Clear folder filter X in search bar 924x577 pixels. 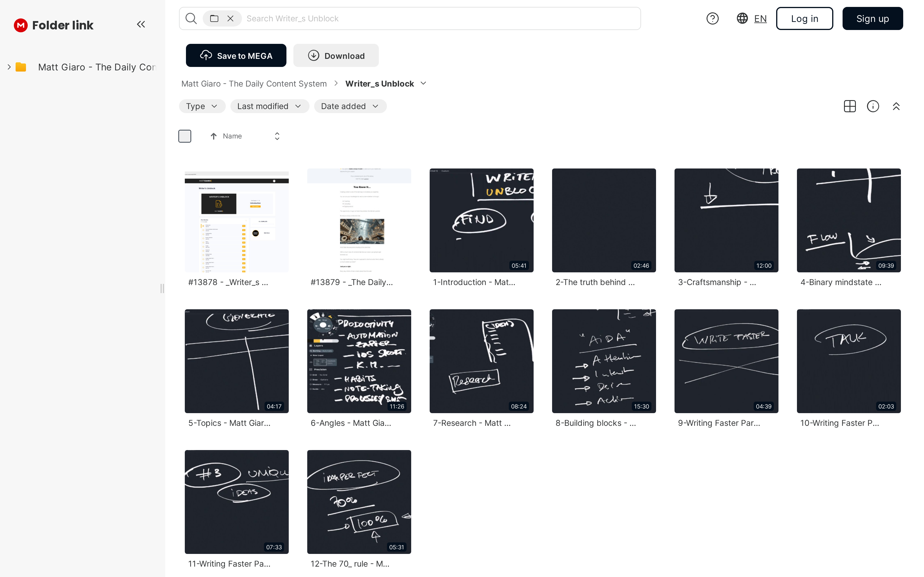point(230,18)
